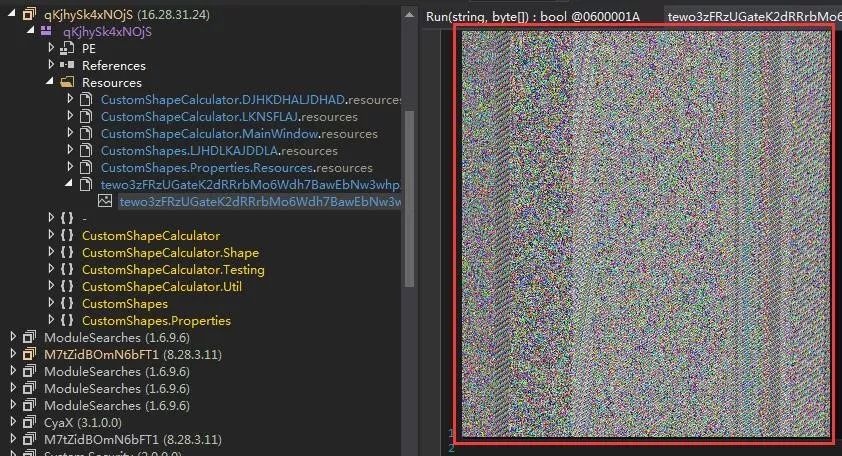This screenshot has width=842, height=456.
Task: Click the CustomShapeCalculator.MainWindow.resources file icon
Action: (x=86, y=134)
